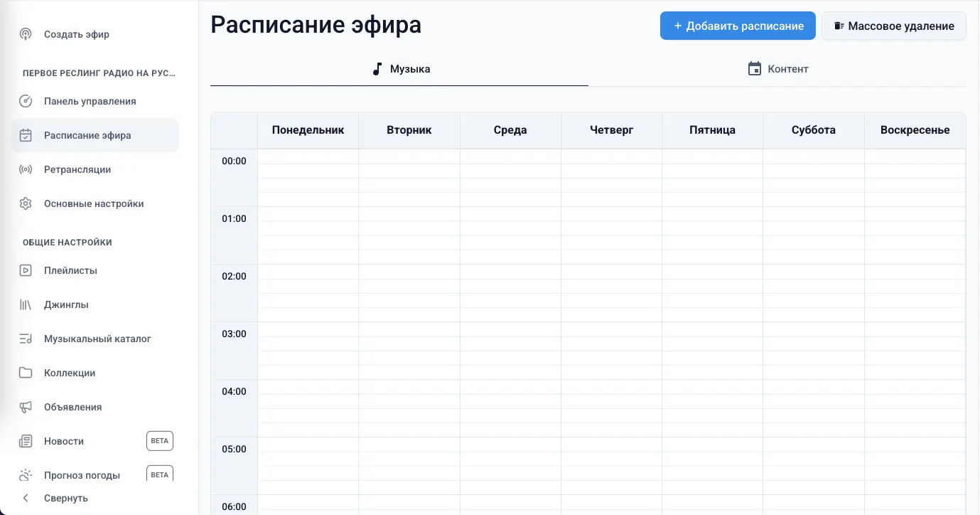This screenshot has width=980, height=515.
Task: Click the Прогноз погоды weather icon
Action: click(26, 474)
